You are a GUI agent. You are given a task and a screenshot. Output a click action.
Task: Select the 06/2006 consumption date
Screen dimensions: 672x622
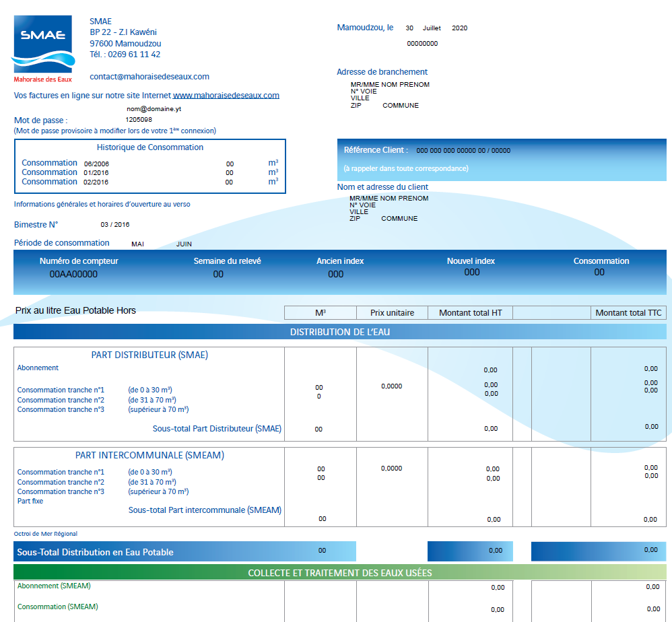pyautogui.click(x=96, y=164)
